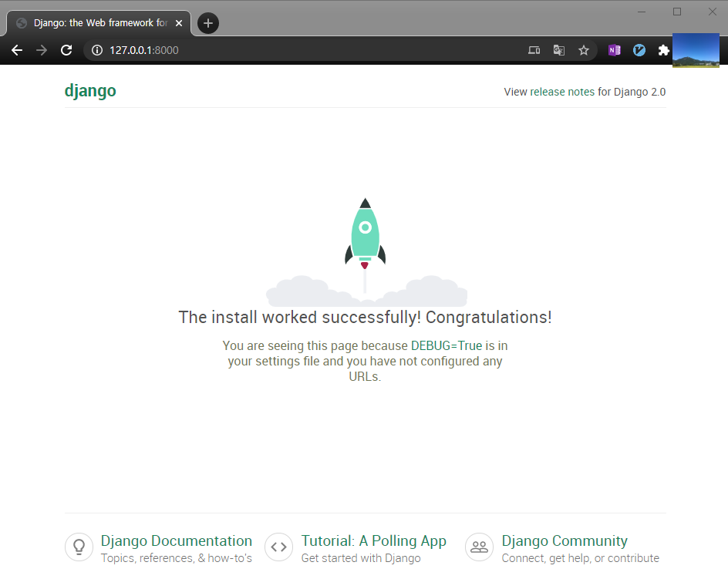Open the release notes link
728x579 pixels.
[x=562, y=92]
